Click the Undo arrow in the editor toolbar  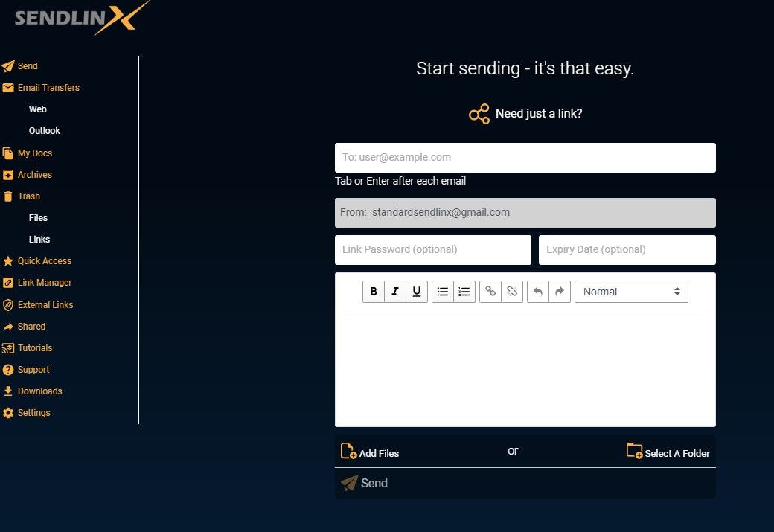pyautogui.click(x=538, y=291)
